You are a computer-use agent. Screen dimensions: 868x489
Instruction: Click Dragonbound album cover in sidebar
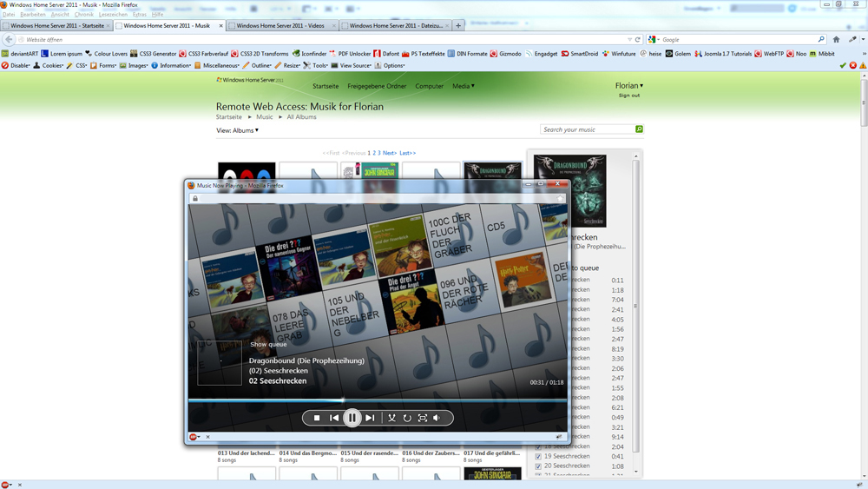click(x=569, y=191)
